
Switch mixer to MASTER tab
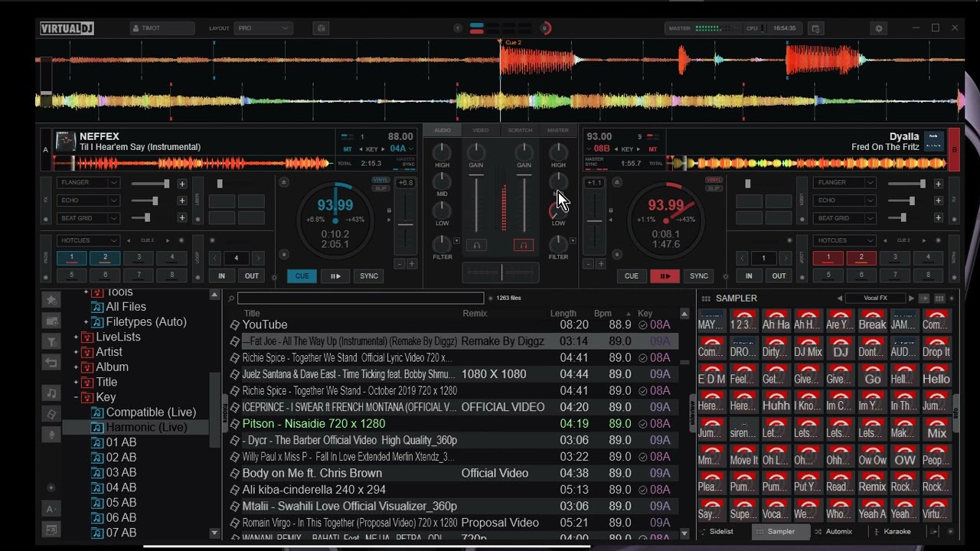click(558, 130)
